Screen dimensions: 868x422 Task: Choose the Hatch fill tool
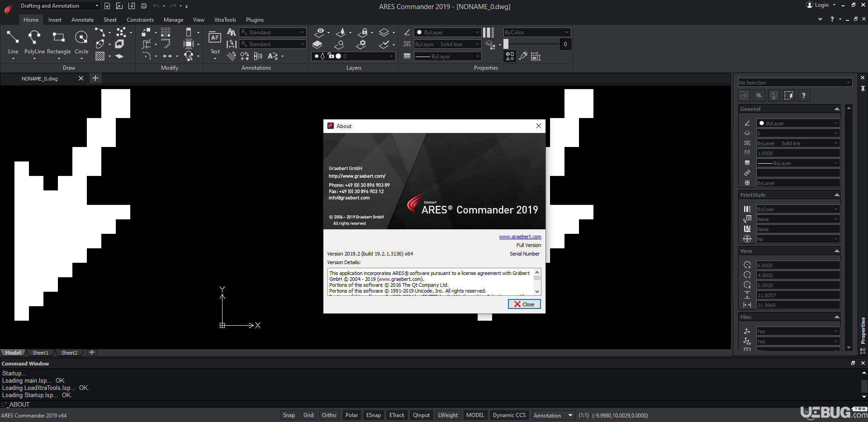tap(100, 56)
